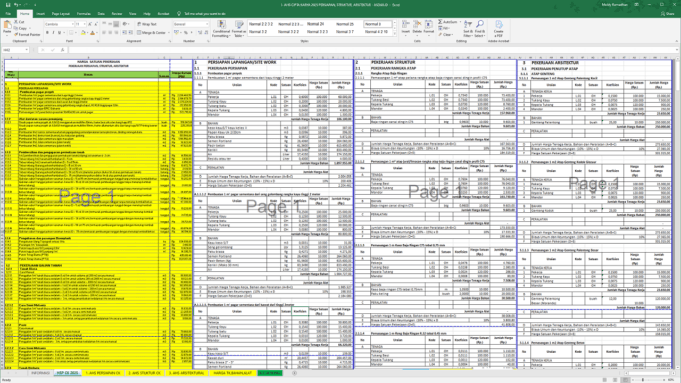Open the Page Layout ribbon tab

click(61, 13)
